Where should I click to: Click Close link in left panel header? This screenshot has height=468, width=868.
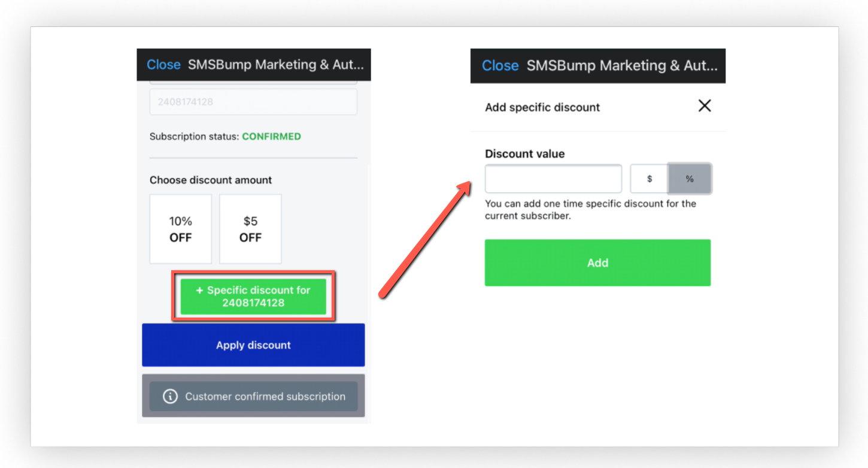coord(163,65)
